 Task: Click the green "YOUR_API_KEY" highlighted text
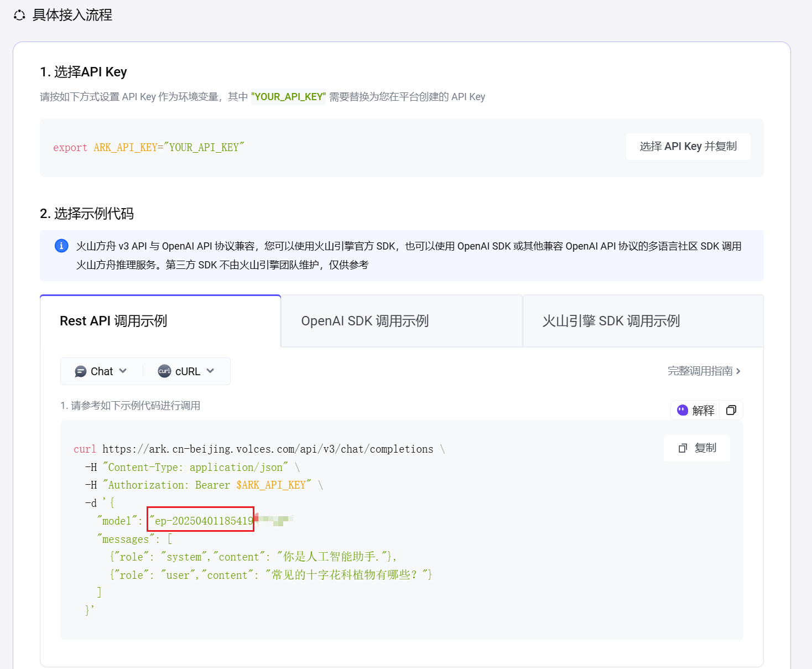coord(288,97)
